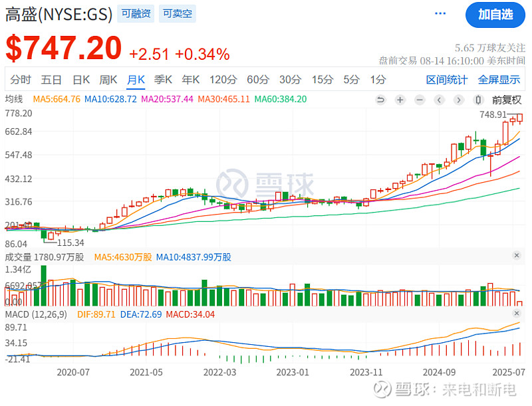
Task: Switch to the 周K chart tab
Action: click(108, 80)
